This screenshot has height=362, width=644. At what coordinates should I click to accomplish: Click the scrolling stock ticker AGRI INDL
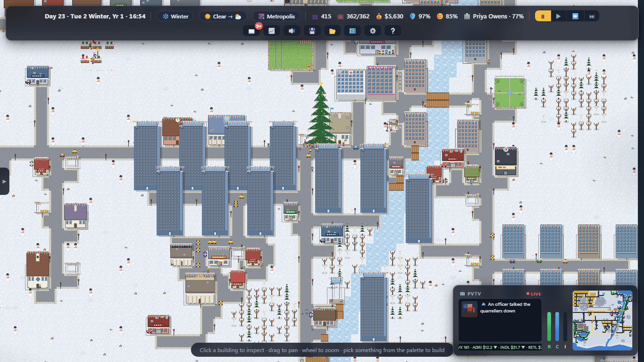click(x=500, y=347)
